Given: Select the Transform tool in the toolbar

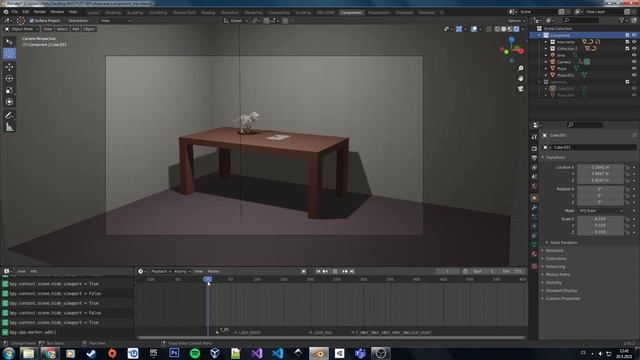Looking at the screenshot, I should [x=9, y=102].
